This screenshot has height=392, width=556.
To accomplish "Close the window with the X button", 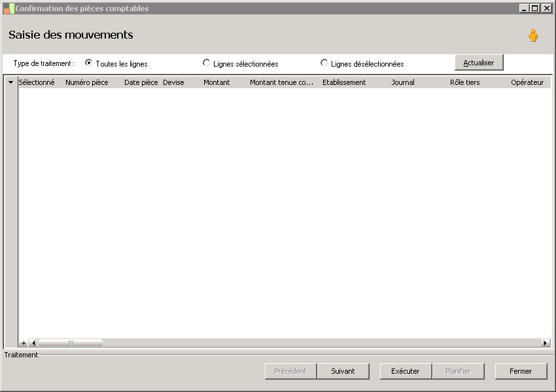I will click(546, 8).
